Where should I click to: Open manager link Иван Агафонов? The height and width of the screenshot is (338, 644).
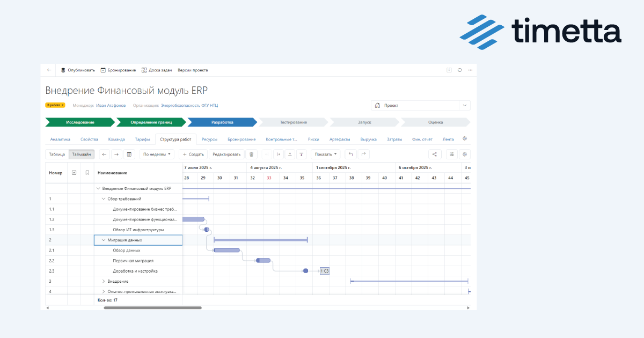click(x=111, y=106)
